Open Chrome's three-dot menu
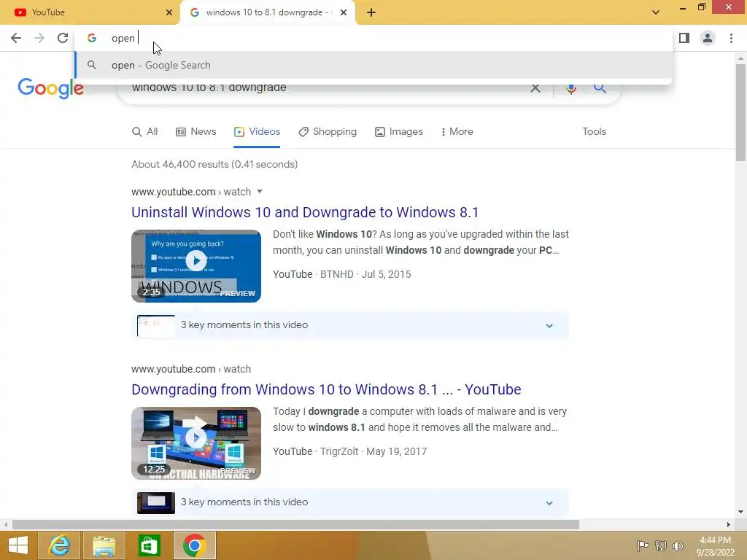This screenshot has width=747, height=560. pyautogui.click(x=731, y=38)
